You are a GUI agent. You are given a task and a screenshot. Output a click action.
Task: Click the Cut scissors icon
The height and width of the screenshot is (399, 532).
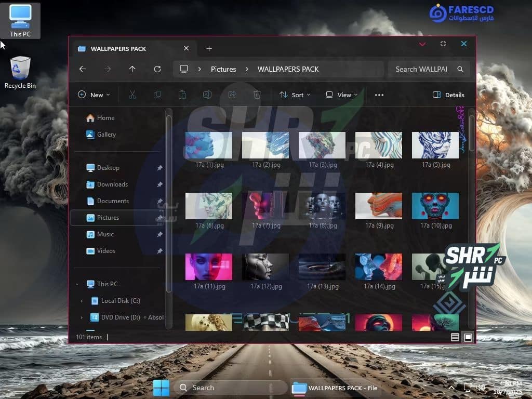point(132,95)
